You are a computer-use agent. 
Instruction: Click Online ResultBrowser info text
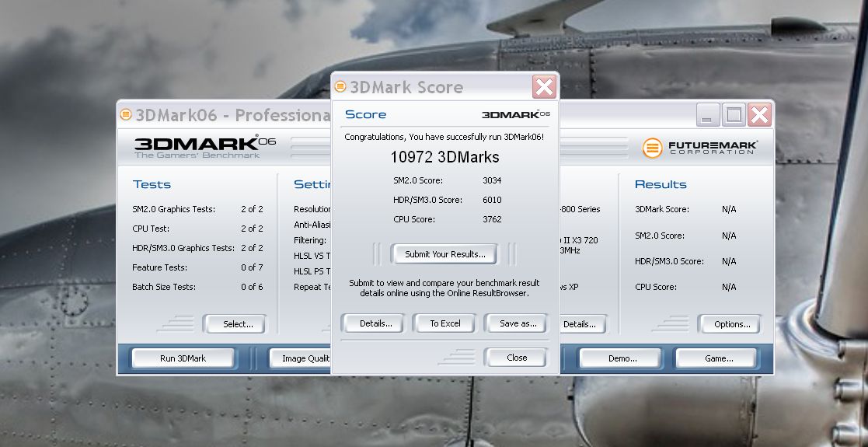tap(444, 288)
